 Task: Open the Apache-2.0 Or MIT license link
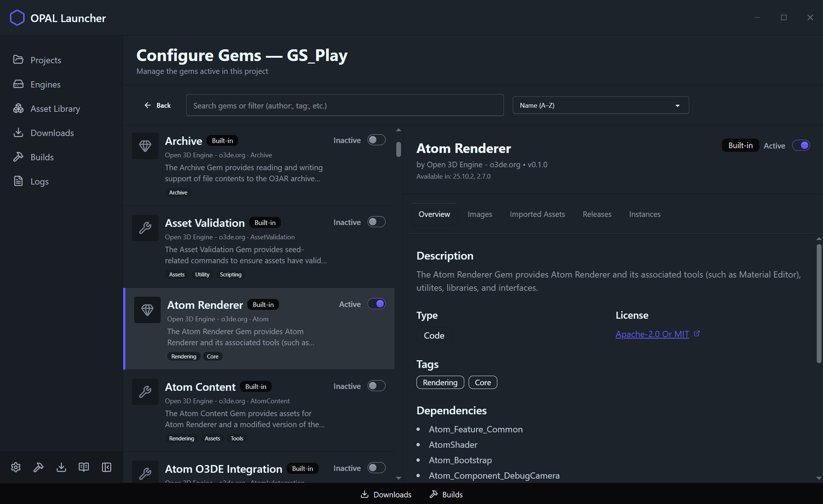click(x=652, y=334)
